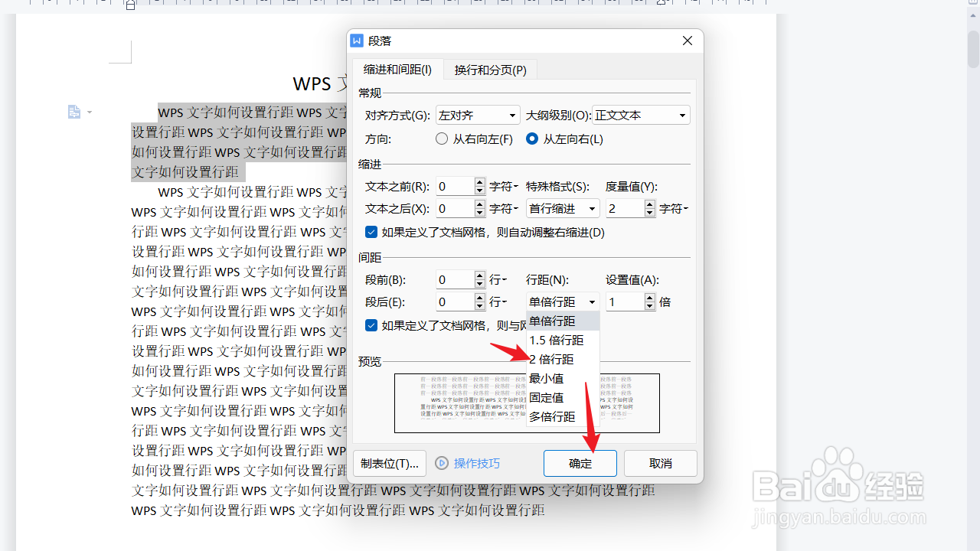Open the 对齐方式 dropdown
This screenshot has width=980, height=551.
point(478,116)
